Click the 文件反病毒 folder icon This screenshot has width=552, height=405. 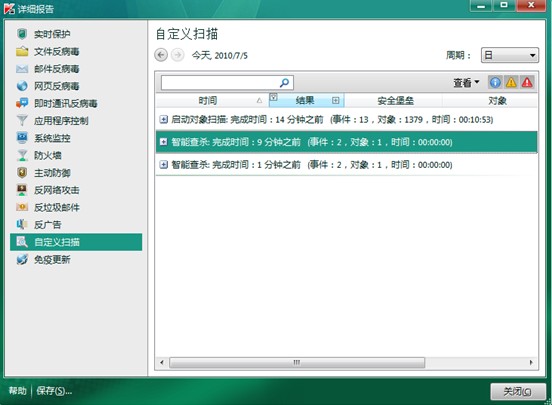pyautogui.click(x=22, y=51)
